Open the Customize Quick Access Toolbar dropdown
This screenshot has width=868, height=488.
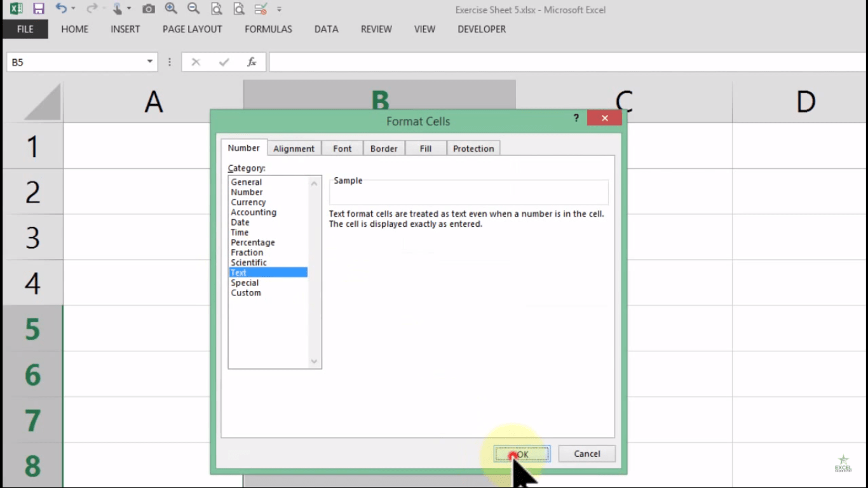click(x=279, y=9)
